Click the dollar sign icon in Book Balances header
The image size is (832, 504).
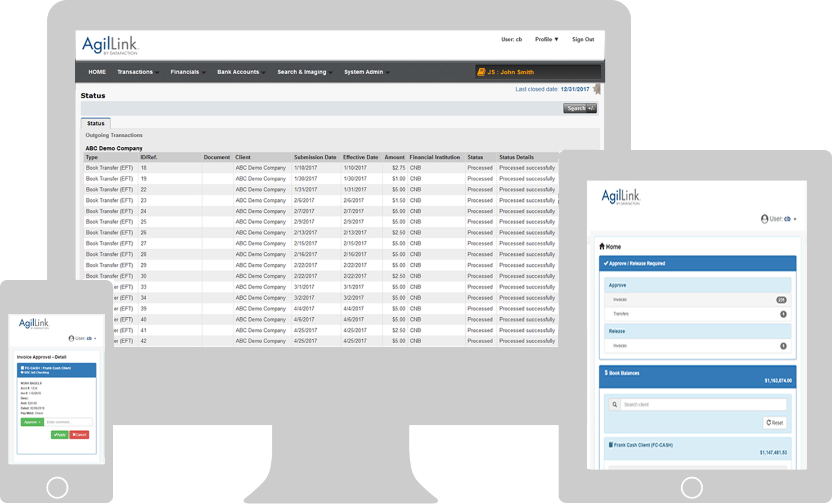[606, 372]
